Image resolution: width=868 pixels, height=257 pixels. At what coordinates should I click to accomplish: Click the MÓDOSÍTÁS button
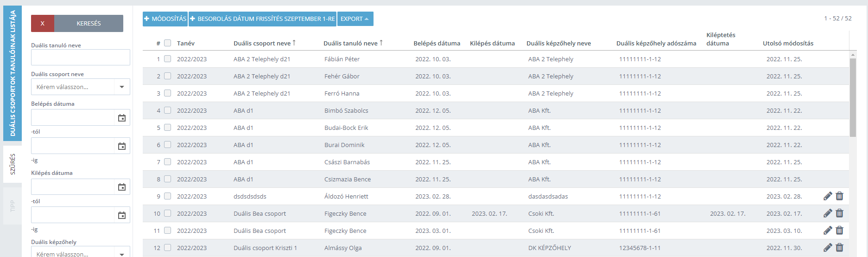pyautogui.click(x=165, y=19)
